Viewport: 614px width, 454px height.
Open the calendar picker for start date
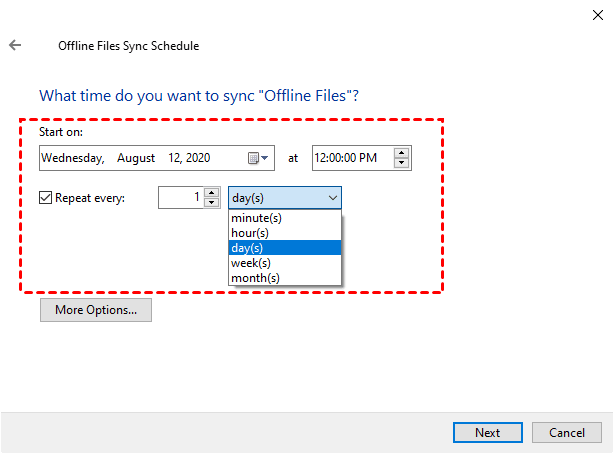point(258,158)
